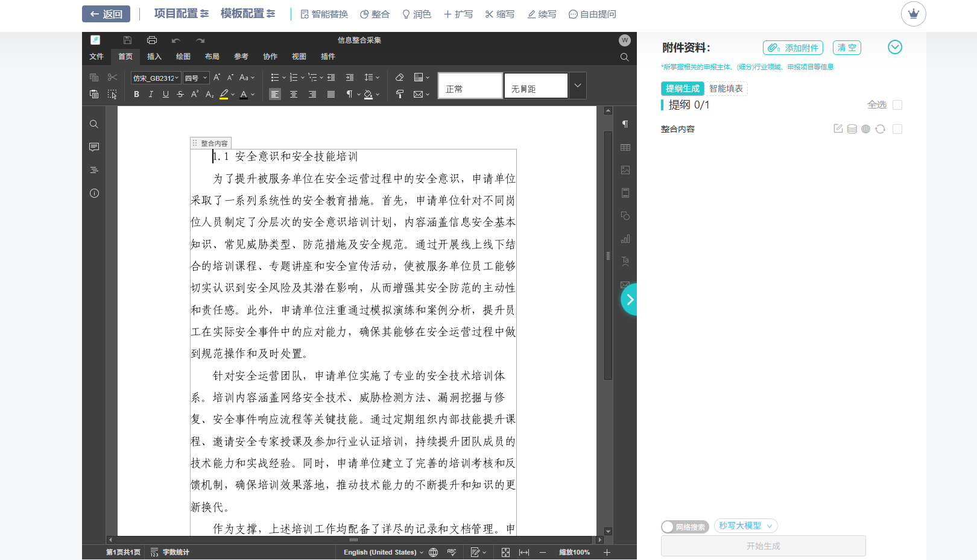
Task: Click the edit icon beside 整合内容
Action: tap(838, 128)
